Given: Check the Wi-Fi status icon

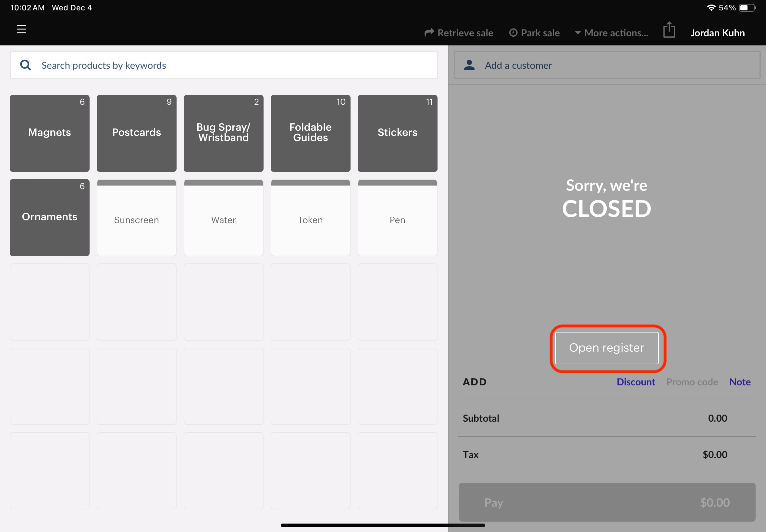Looking at the screenshot, I should [711, 8].
